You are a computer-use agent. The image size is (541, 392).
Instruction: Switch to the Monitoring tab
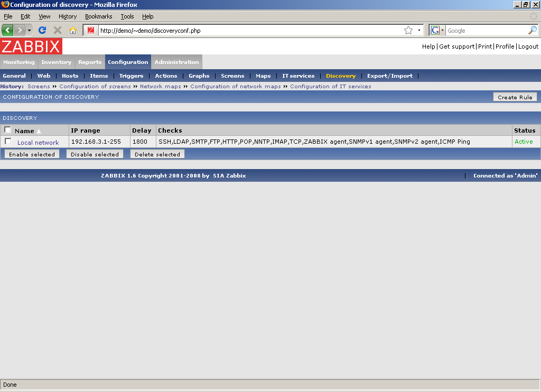19,62
